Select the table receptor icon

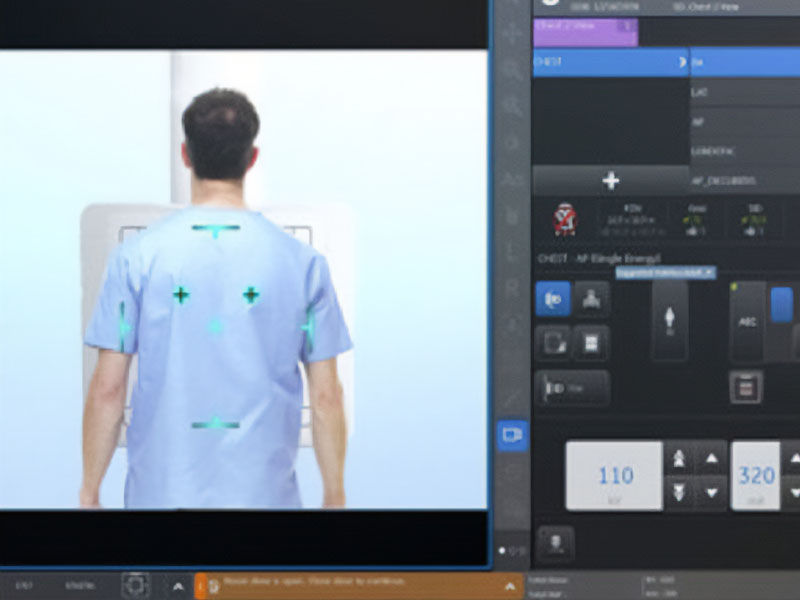point(592,299)
